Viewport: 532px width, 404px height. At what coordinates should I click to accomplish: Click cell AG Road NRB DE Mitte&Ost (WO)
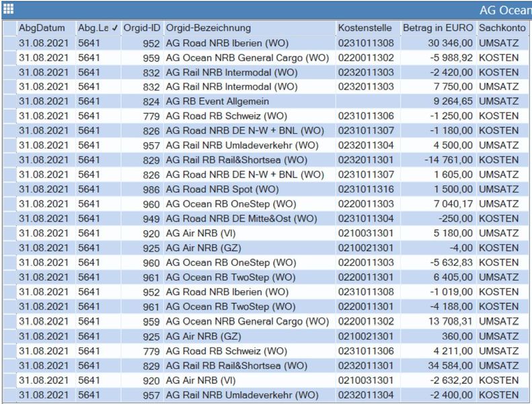tap(250, 218)
